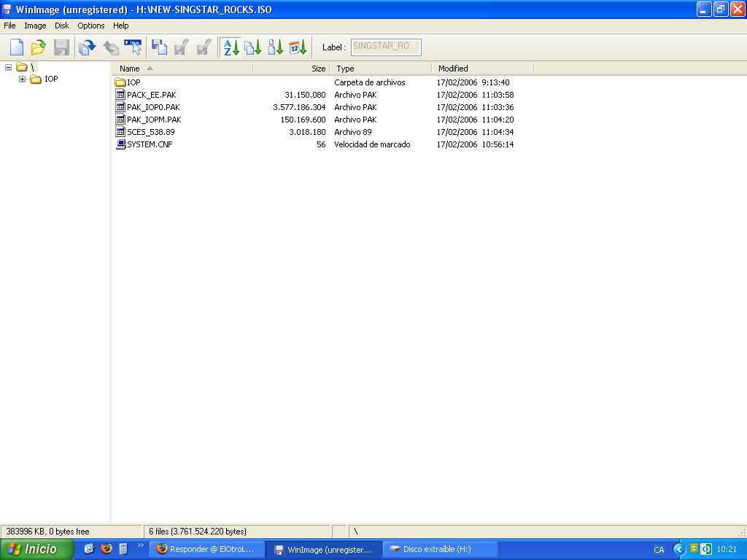
Task: Sort by Modified column header
Action: tap(483, 69)
